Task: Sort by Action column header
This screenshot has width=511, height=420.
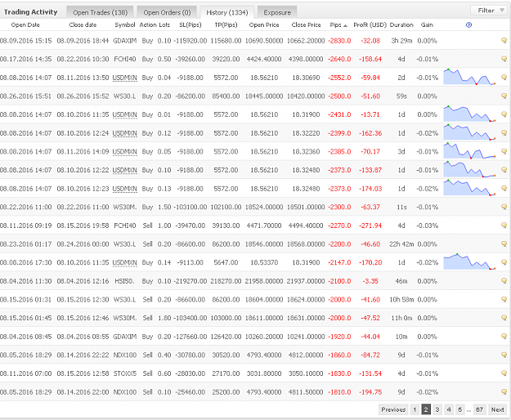Action: click(x=148, y=25)
